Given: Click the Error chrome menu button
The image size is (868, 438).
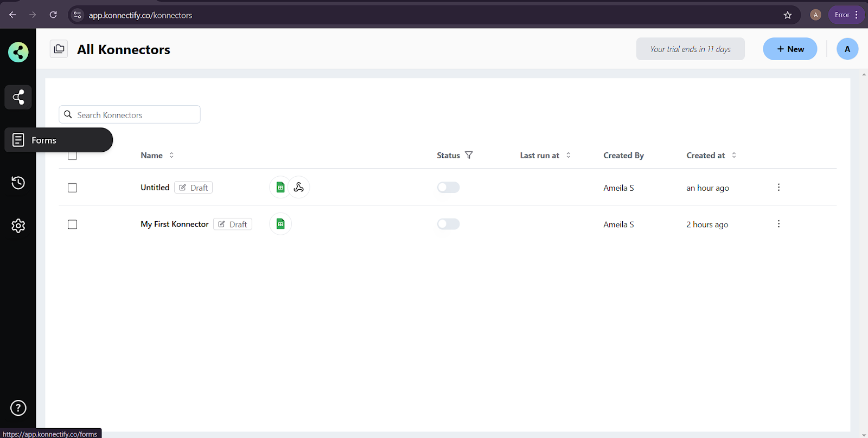Looking at the screenshot, I should coord(846,15).
